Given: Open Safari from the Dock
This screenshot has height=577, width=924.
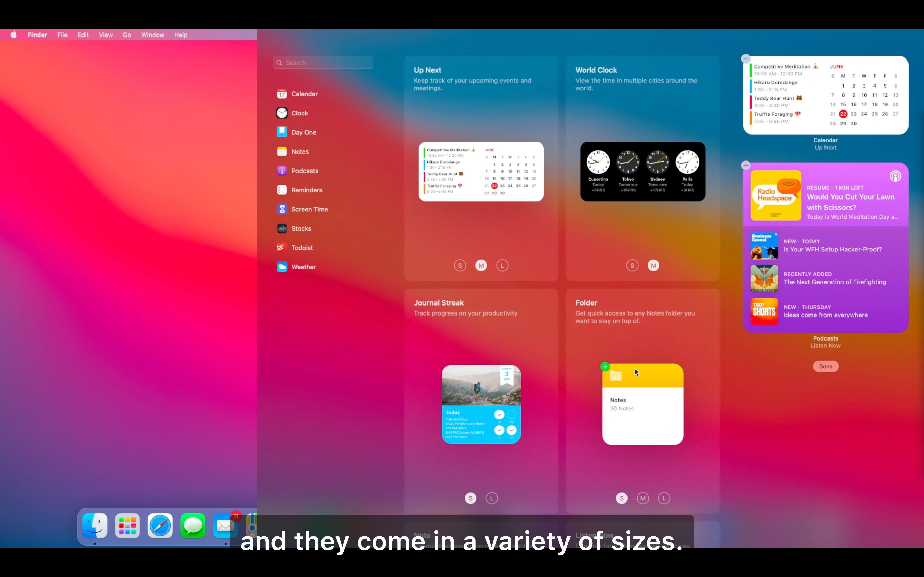Looking at the screenshot, I should [x=160, y=526].
